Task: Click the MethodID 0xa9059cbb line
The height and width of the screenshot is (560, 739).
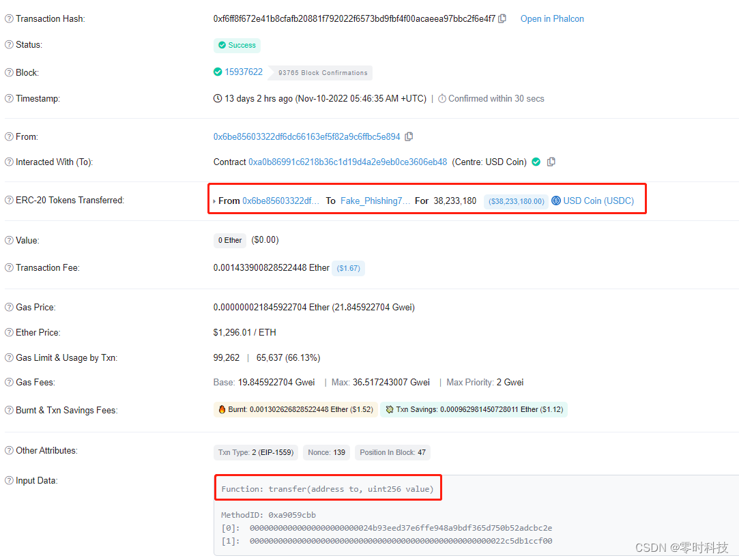Action: [x=268, y=515]
